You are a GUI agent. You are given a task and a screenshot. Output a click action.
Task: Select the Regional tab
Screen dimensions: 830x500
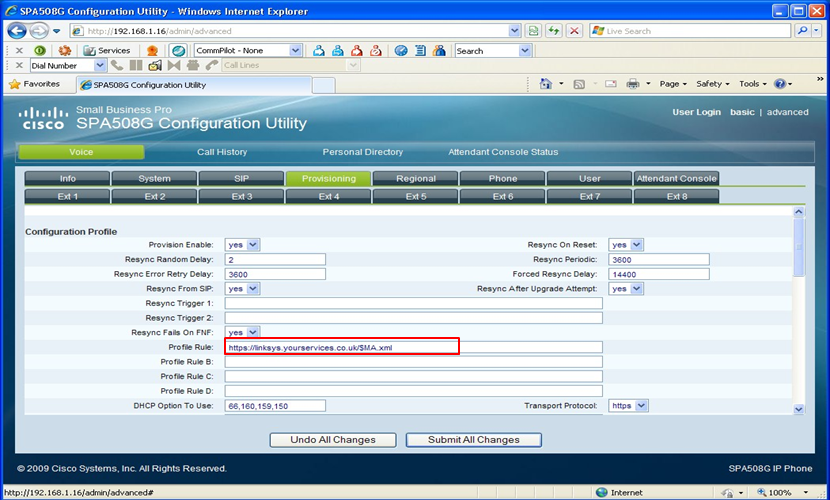416,179
